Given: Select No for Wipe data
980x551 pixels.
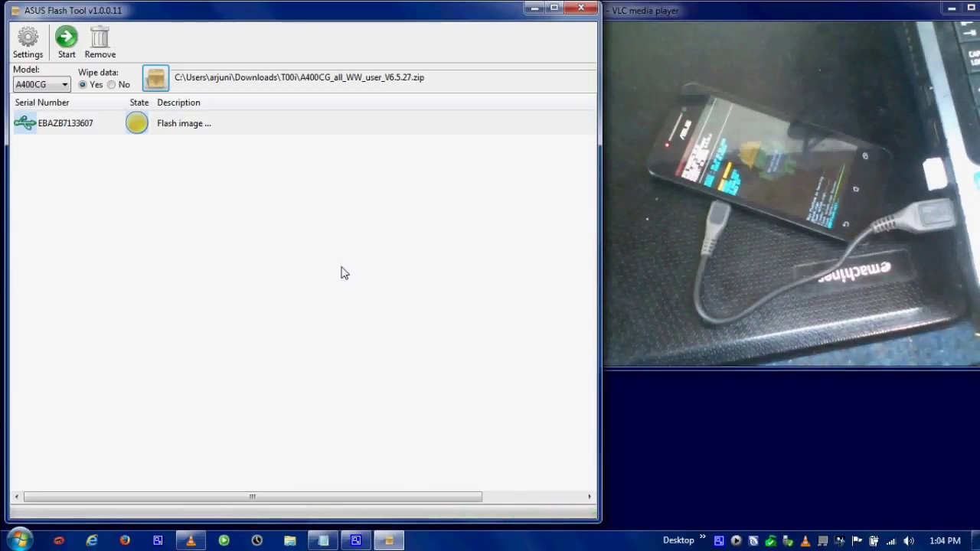Looking at the screenshot, I should pyautogui.click(x=119, y=85).
